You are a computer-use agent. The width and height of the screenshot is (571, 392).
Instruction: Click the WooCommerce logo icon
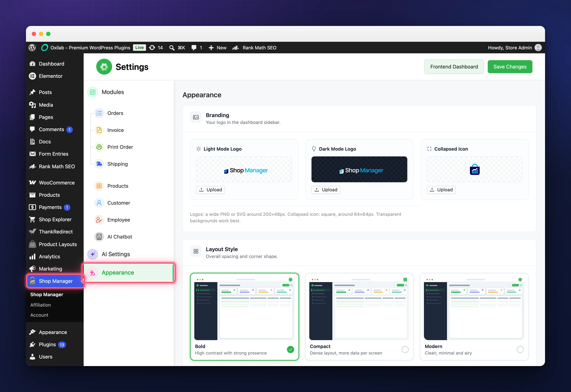tap(32, 182)
